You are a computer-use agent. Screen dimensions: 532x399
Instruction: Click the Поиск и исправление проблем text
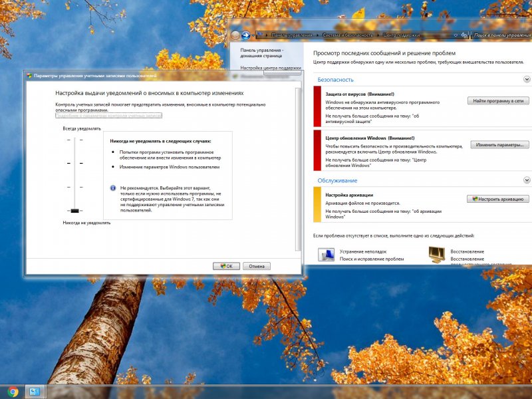372,259
